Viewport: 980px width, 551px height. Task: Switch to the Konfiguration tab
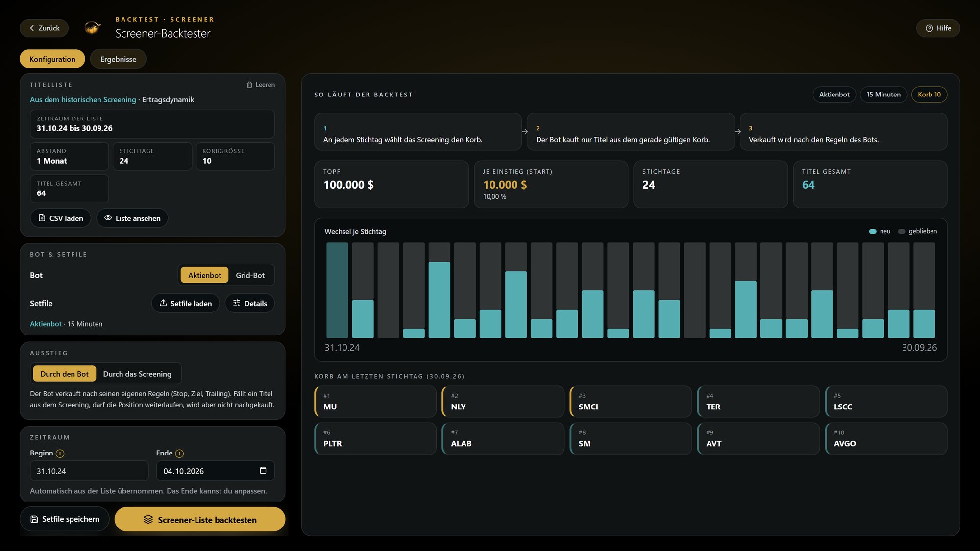click(x=52, y=59)
